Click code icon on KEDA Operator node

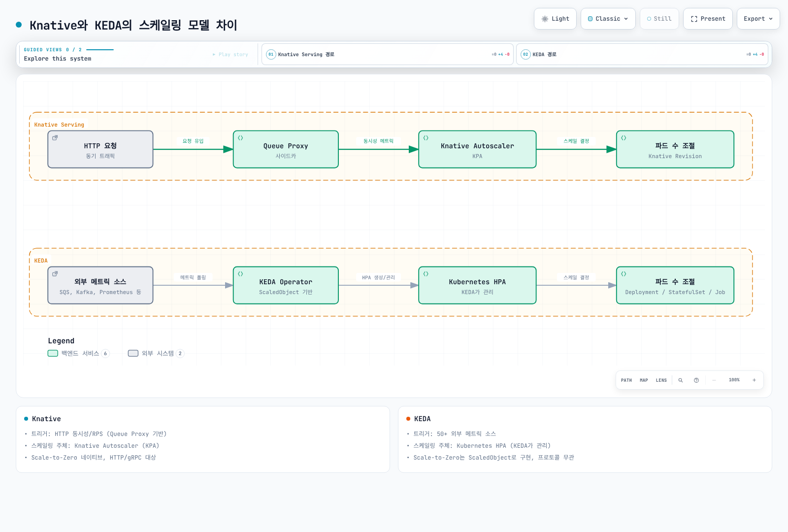coord(240,274)
